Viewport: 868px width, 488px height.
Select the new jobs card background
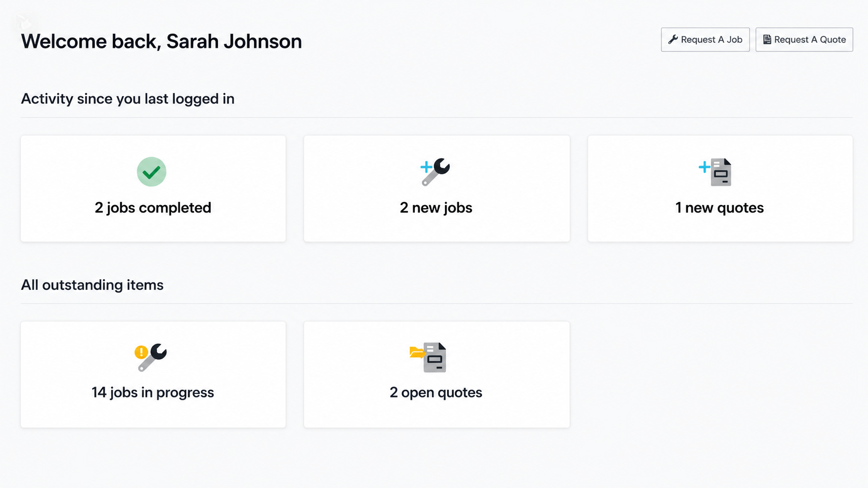(437, 188)
